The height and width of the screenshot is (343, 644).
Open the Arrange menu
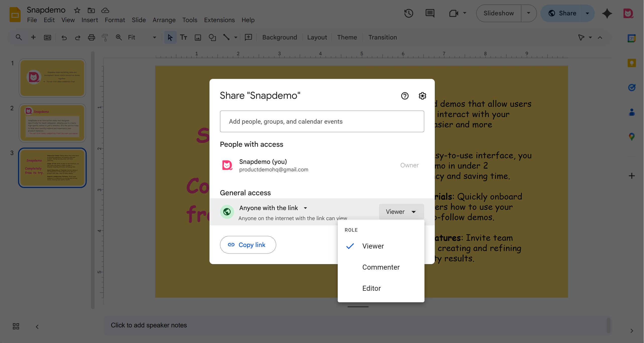point(164,20)
